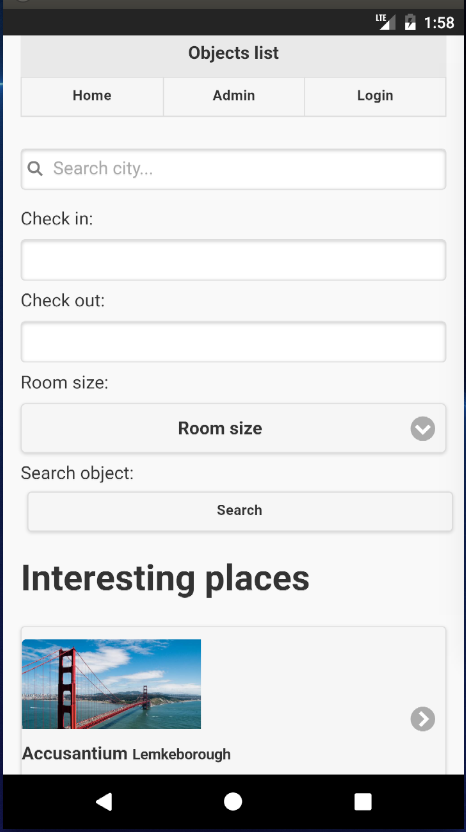Image resolution: width=466 pixels, height=832 pixels.
Task: Click the battery icon in status bar
Action: [x=410, y=22]
